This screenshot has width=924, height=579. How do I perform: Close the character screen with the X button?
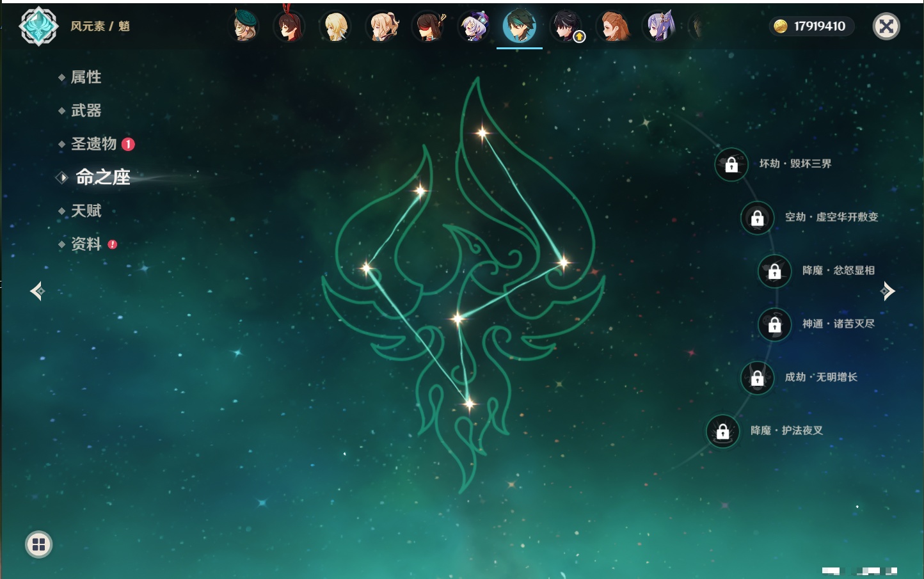point(886,26)
